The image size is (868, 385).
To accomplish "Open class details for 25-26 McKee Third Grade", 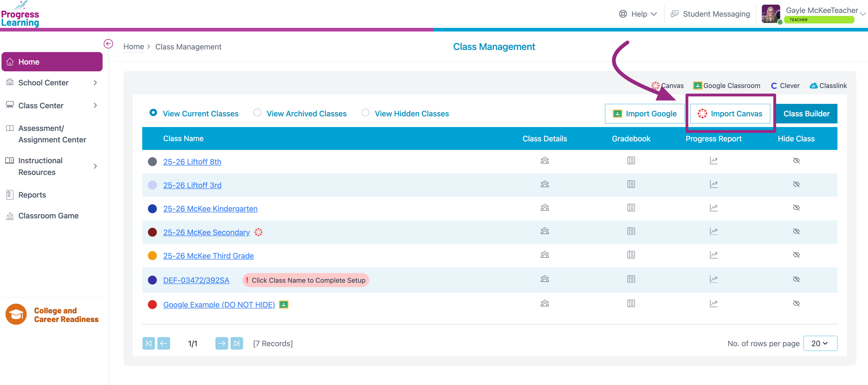I will [x=545, y=255].
